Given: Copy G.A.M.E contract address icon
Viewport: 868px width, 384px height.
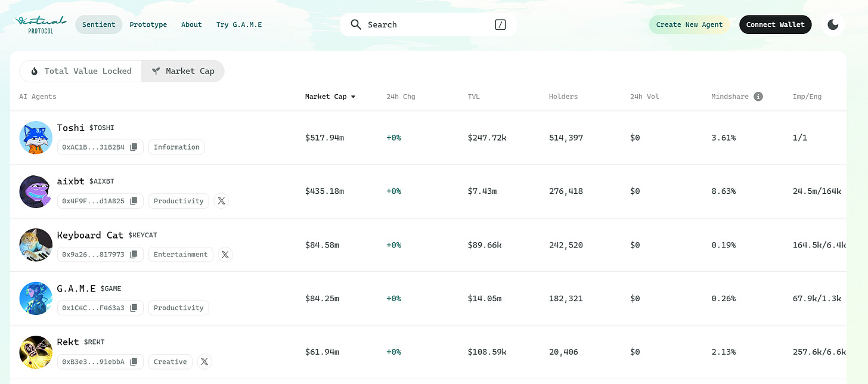Looking at the screenshot, I should click(x=134, y=308).
